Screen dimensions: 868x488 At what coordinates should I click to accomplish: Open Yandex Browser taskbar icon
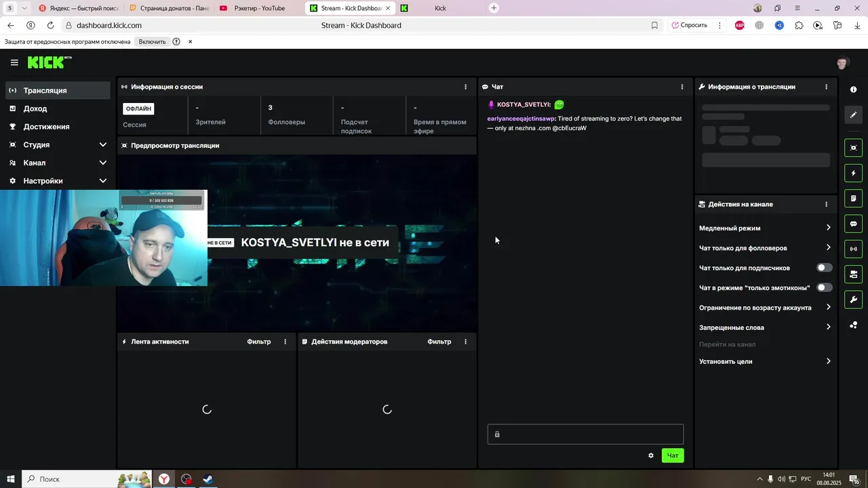pyautogui.click(x=164, y=479)
